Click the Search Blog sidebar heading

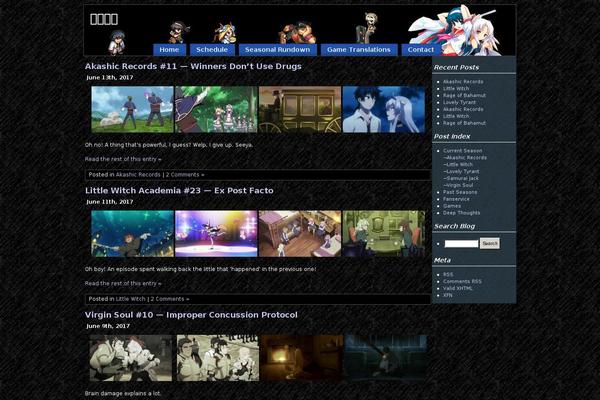coord(454,226)
